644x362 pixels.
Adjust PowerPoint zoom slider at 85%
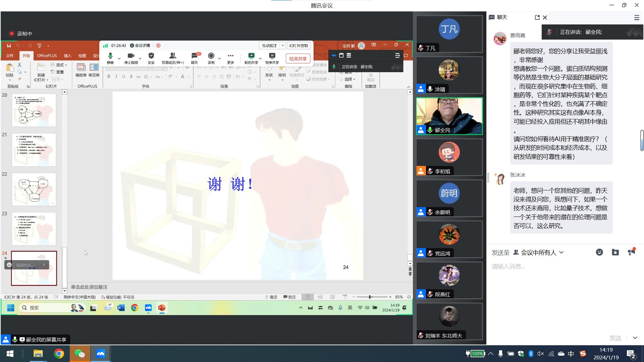(370, 297)
